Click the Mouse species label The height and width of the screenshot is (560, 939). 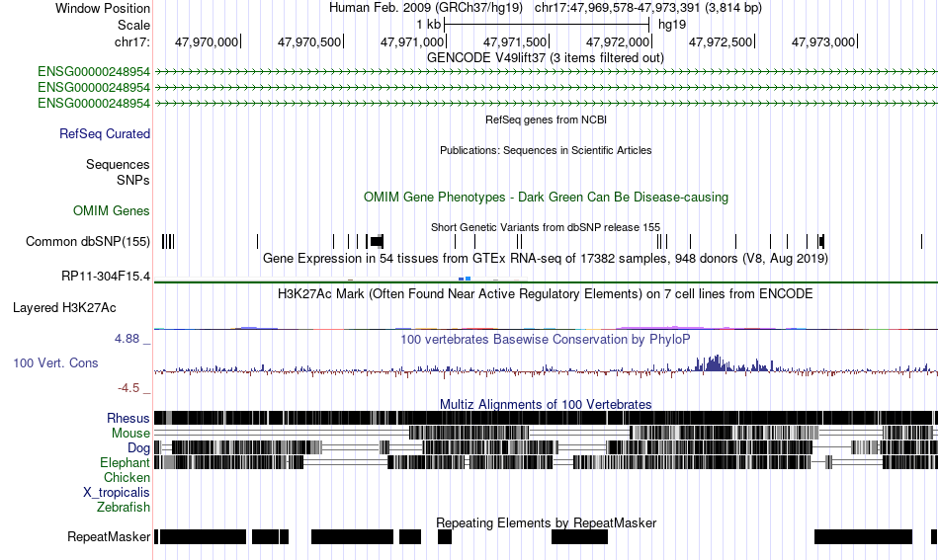(x=130, y=434)
